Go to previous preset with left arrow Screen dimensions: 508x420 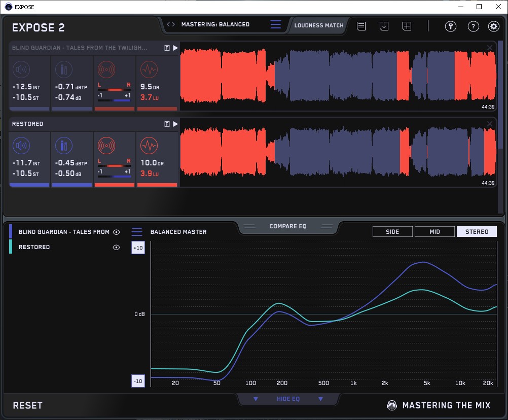pyautogui.click(x=168, y=24)
